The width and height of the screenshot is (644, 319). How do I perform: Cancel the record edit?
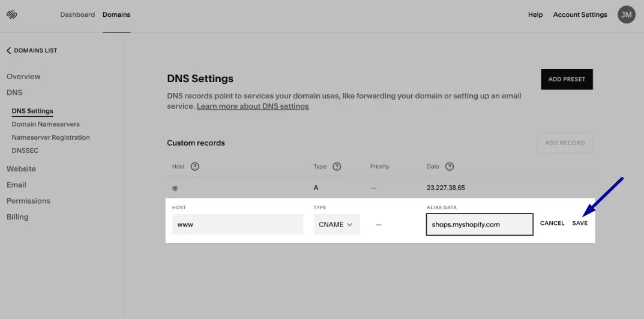552,223
